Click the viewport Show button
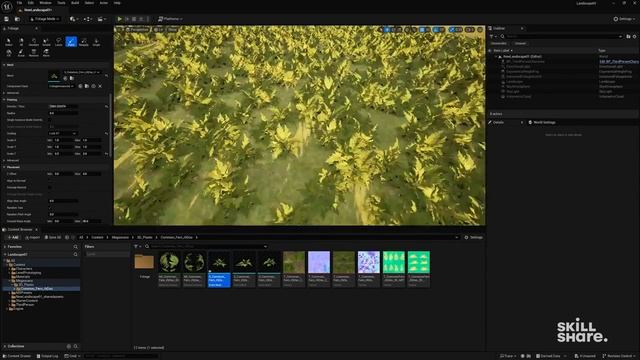Screen dimensions: 640x360 click(172, 30)
